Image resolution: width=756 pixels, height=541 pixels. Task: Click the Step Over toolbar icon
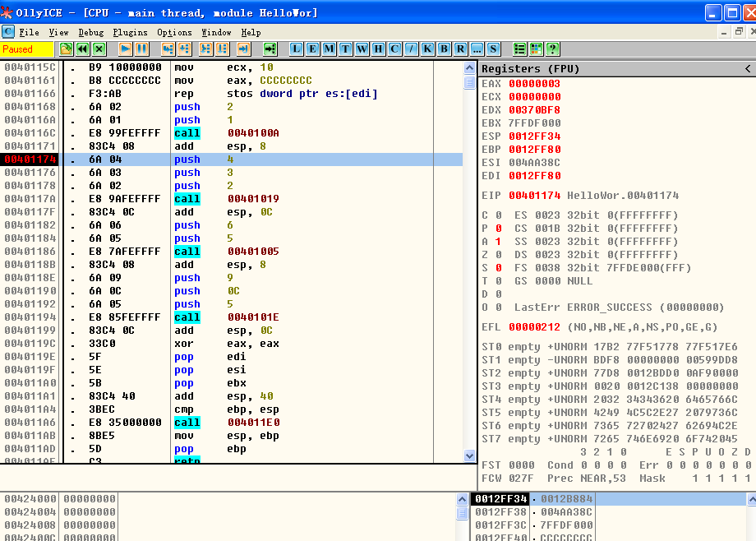185,49
